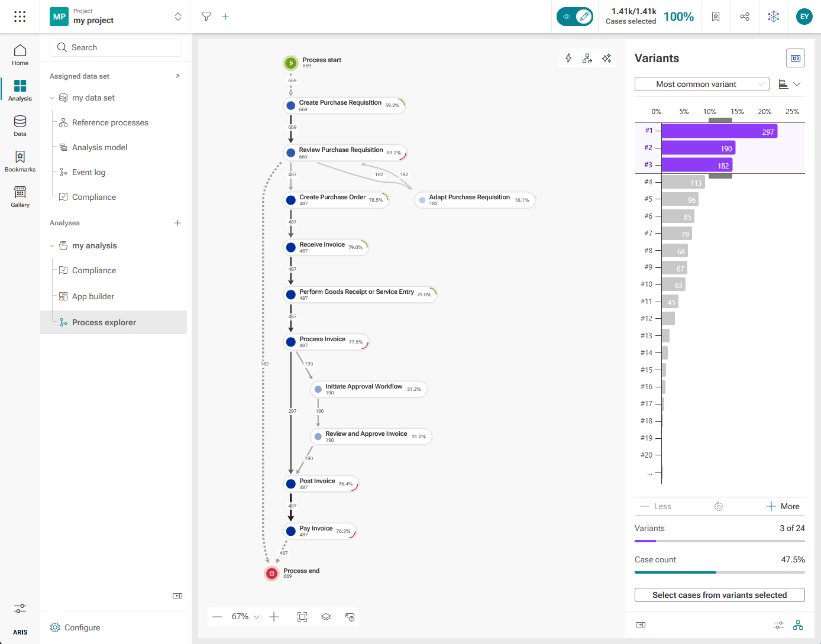This screenshot has width=821, height=644.
Task: Click the Search input field
Action: coord(116,47)
